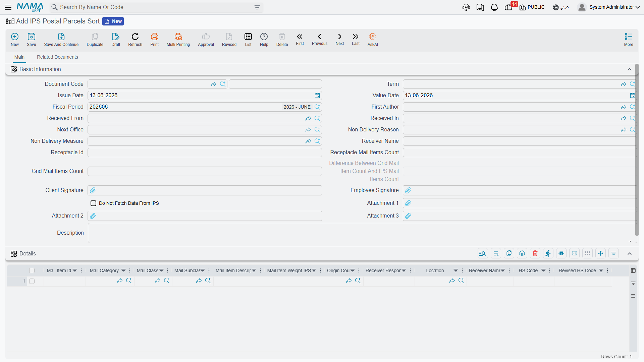Screen dimensions: 644x362
Task: Click the Details add row lines icon
Action: click(x=496, y=253)
